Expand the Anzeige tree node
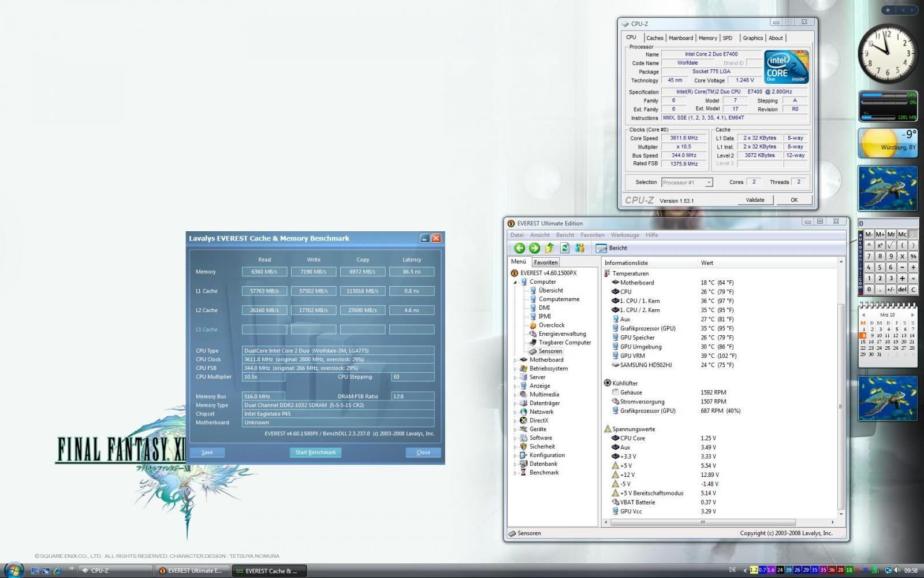 (x=515, y=386)
